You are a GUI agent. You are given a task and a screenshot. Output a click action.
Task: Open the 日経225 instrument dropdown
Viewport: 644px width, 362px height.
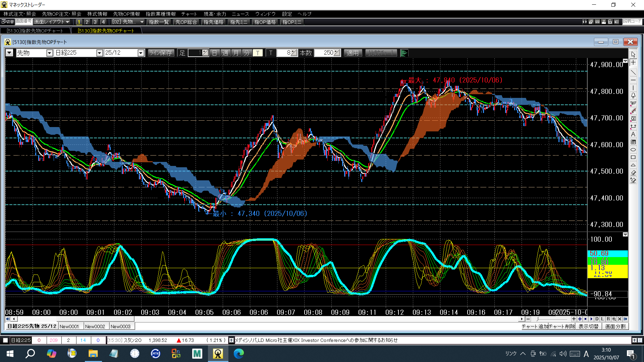click(99, 53)
